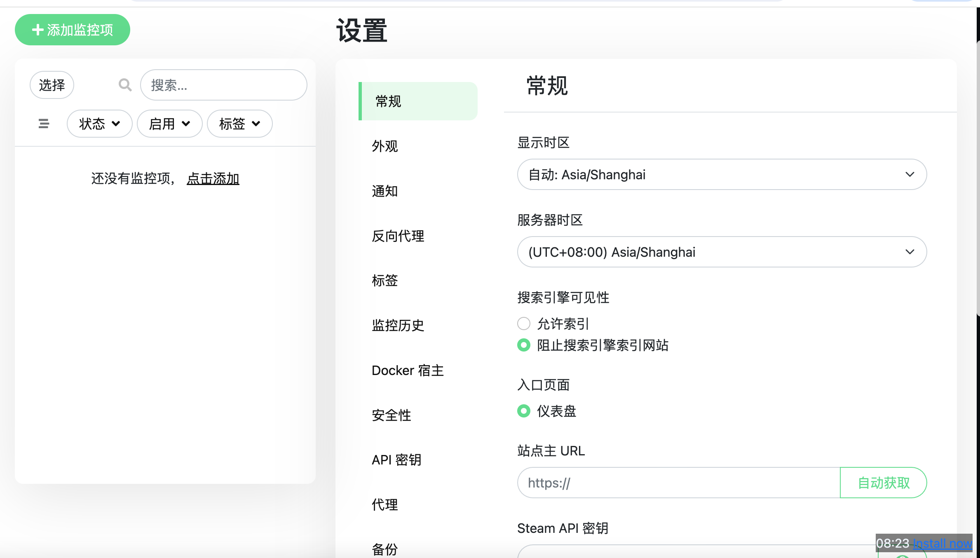Open the 标签 tags filter dropdown

click(239, 124)
